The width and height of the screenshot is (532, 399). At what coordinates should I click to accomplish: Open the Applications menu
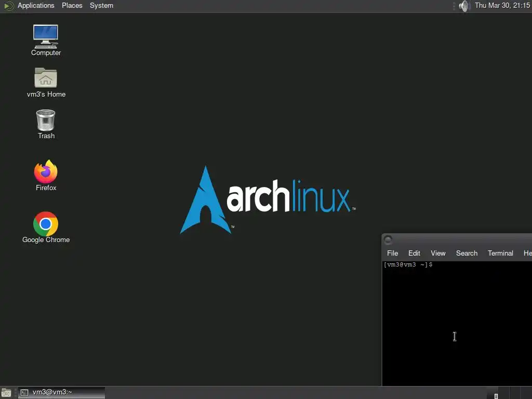36,5
